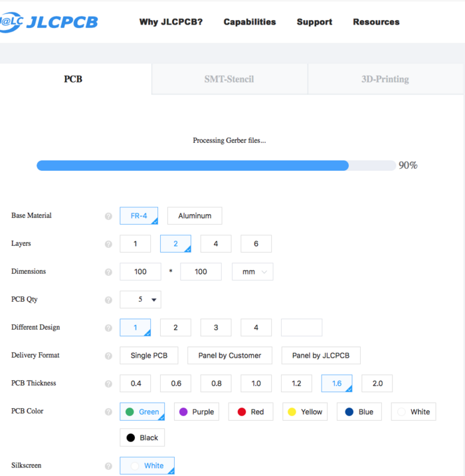Choose Panel by JLCPCB delivery format
Viewport: 465px width, 476px height.
click(321, 355)
